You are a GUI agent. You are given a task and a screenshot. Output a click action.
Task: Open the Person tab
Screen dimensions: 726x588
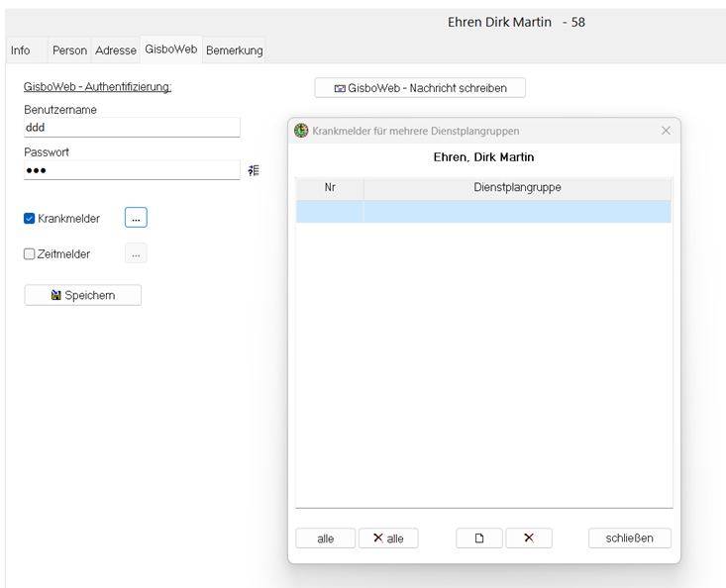point(69,49)
